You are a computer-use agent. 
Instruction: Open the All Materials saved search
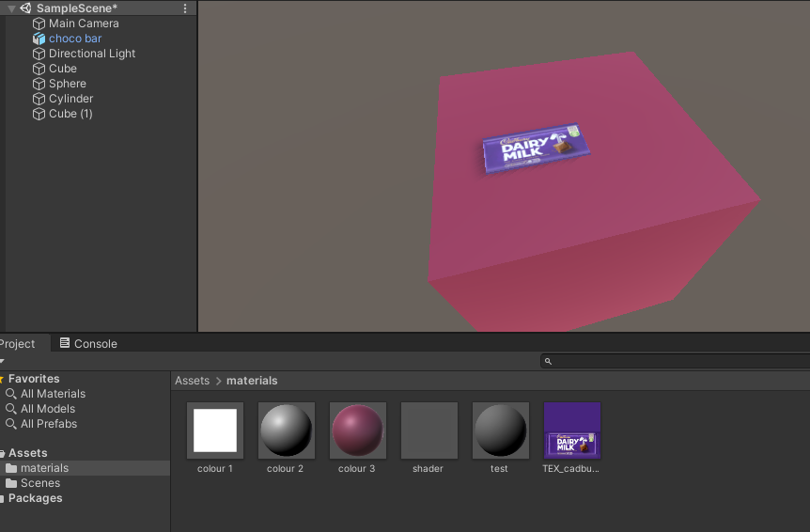[53, 394]
